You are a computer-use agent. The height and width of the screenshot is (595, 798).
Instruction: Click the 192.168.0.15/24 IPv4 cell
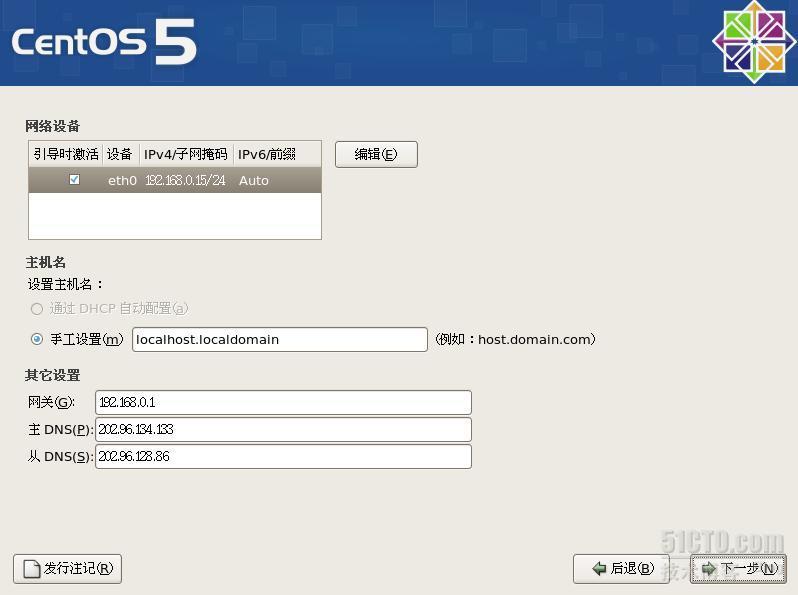185,180
